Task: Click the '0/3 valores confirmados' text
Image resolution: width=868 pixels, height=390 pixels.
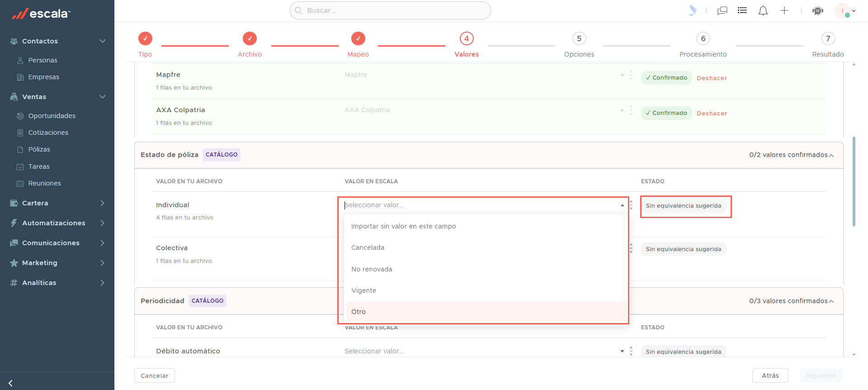Action: [788, 301]
